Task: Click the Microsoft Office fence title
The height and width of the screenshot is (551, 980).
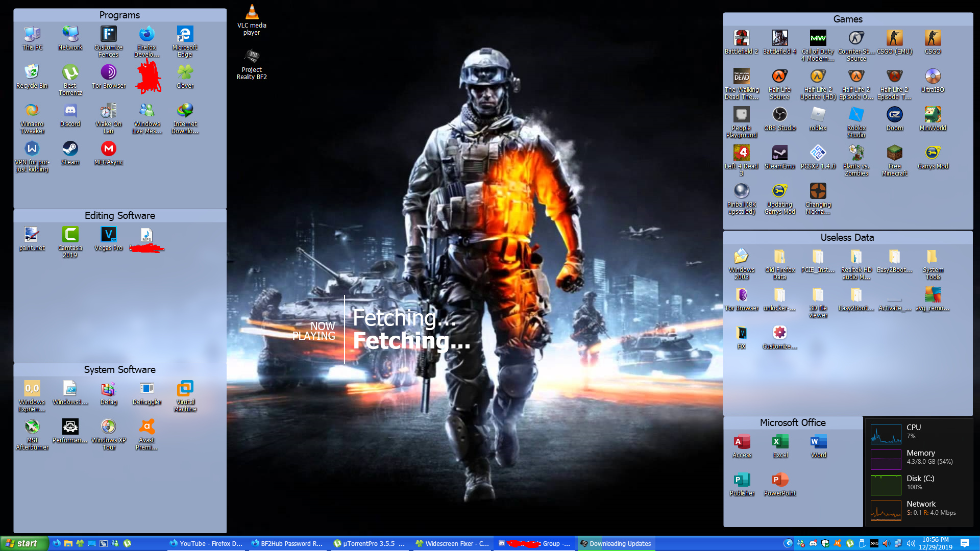Action: pos(793,423)
